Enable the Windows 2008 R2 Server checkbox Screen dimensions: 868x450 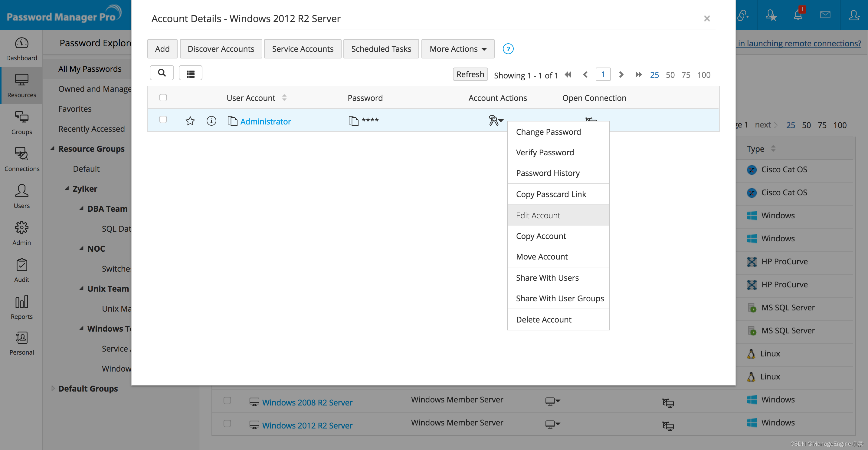[x=227, y=402]
